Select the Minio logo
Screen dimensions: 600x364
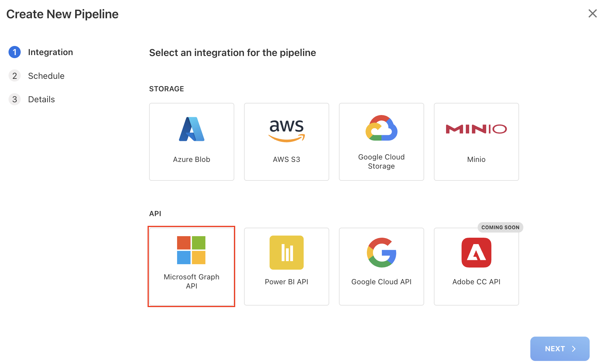[x=476, y=129]
